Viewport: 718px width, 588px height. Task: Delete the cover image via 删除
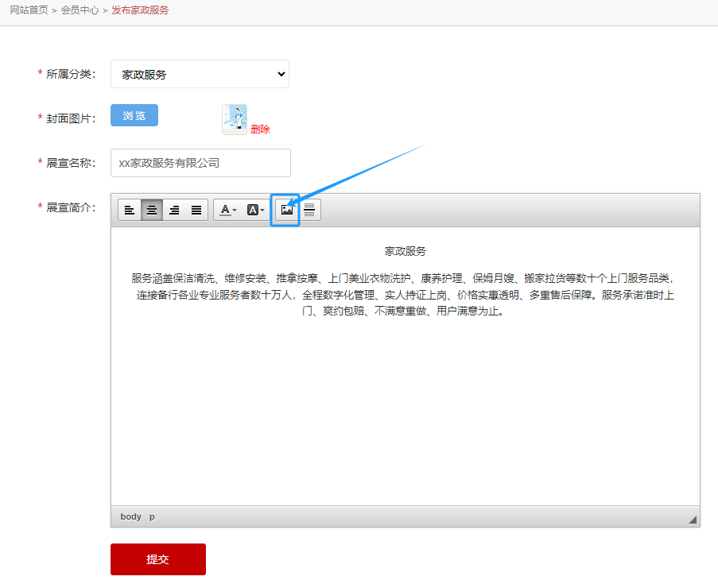pos(260,130)
